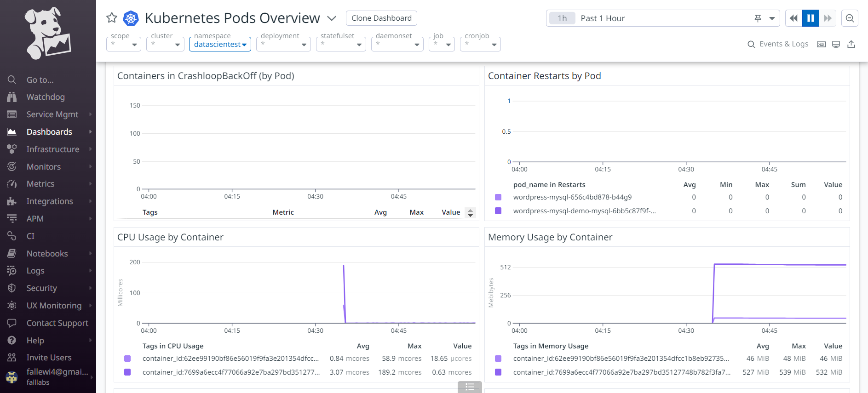The image size is (868, 393).
Task: Click the Go to... search field
Action: (40, 80)
